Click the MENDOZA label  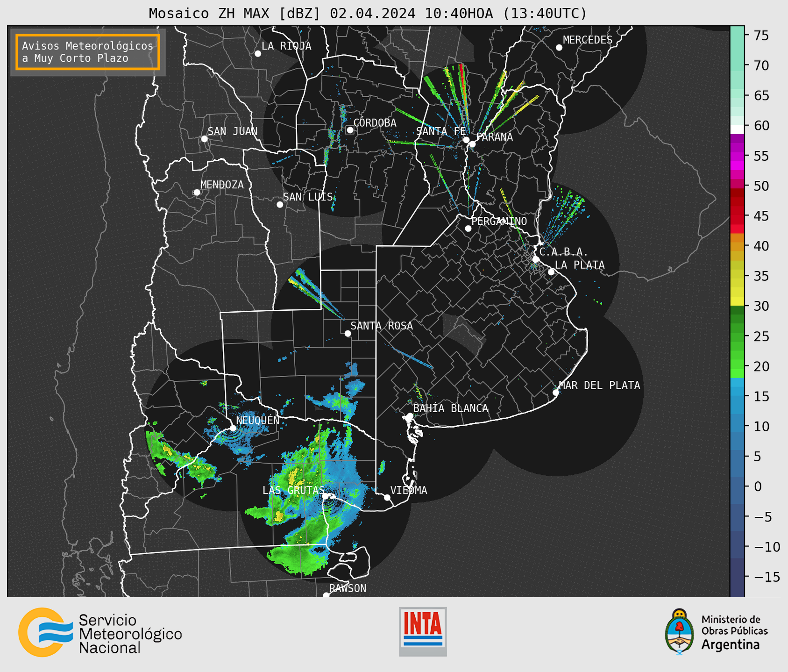222,185
